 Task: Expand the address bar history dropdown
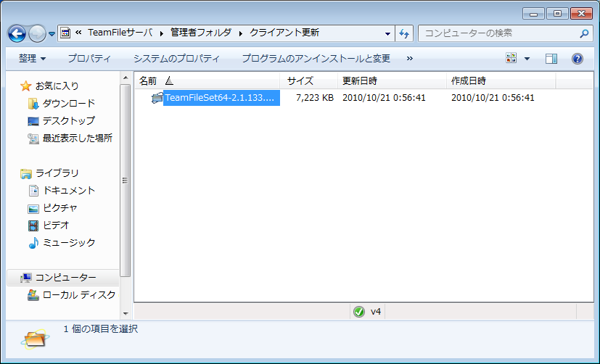388,33
